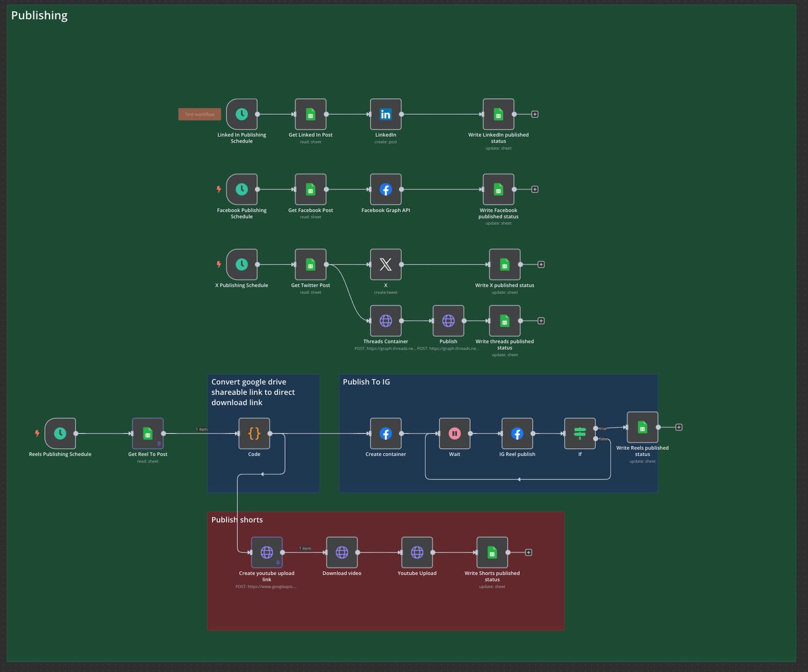Add node after Write Facebook published status
Image resolution: width=808 pixels, height=672 pixels.
pyautogui.click(x=535, y=189)
